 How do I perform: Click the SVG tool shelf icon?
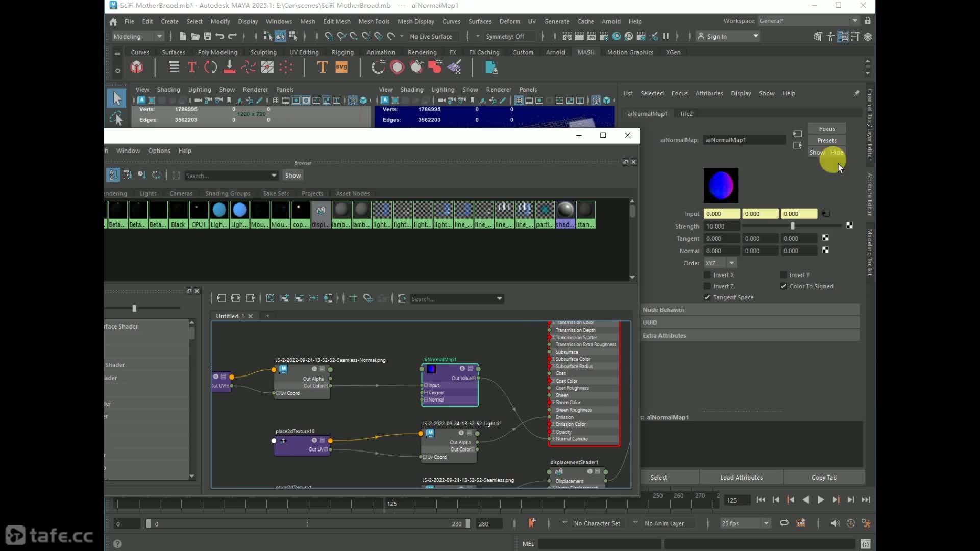point(341,67)
